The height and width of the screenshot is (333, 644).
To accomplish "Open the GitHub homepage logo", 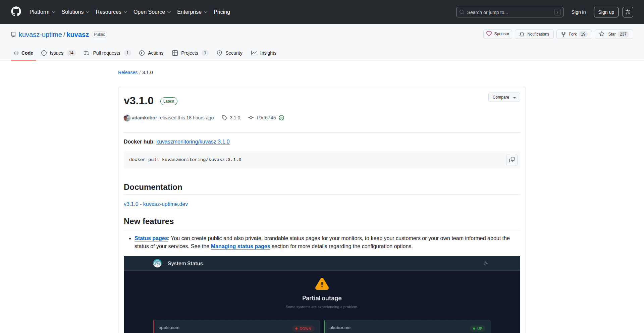I will pos(16,12).
